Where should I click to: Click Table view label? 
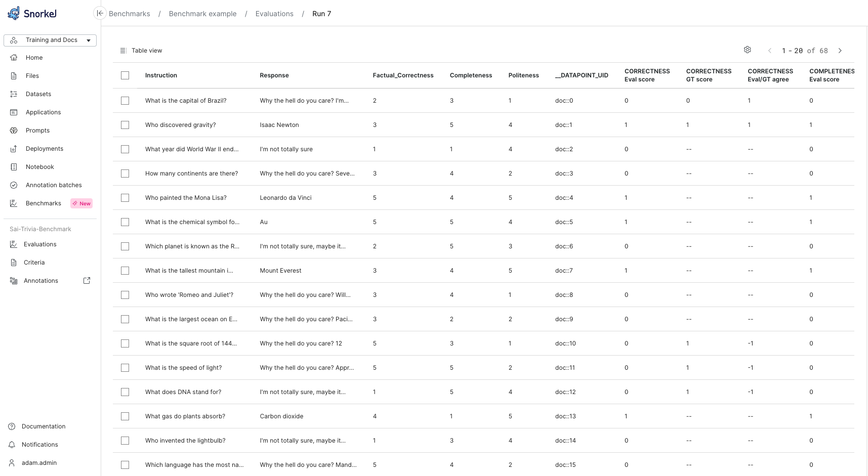[x=147, y=51]
